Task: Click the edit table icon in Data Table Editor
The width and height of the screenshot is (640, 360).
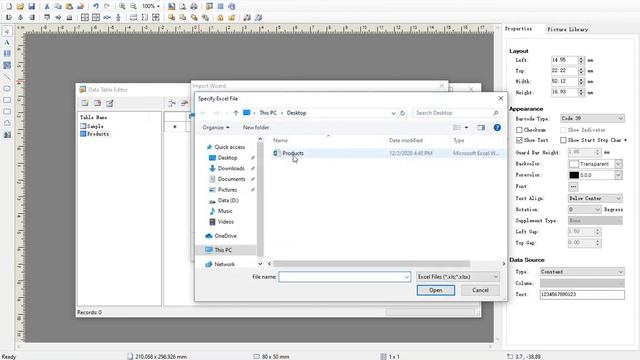Action: [110, 103]
